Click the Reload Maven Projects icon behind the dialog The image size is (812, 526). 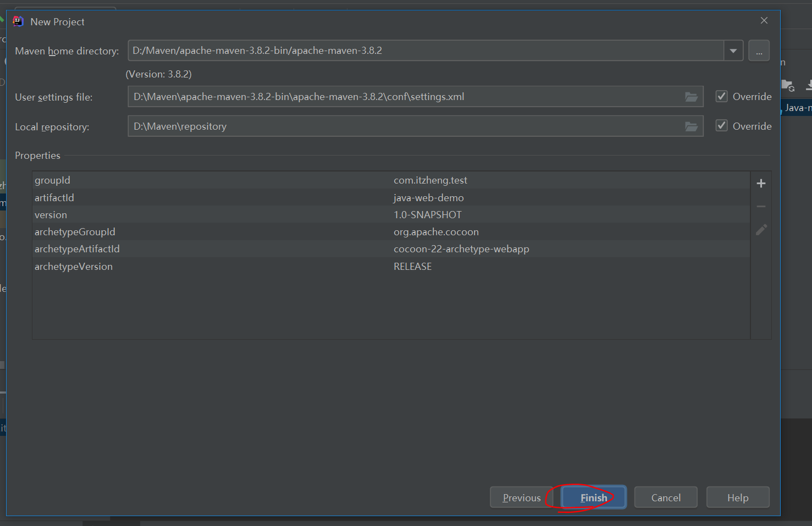[788, 86]
